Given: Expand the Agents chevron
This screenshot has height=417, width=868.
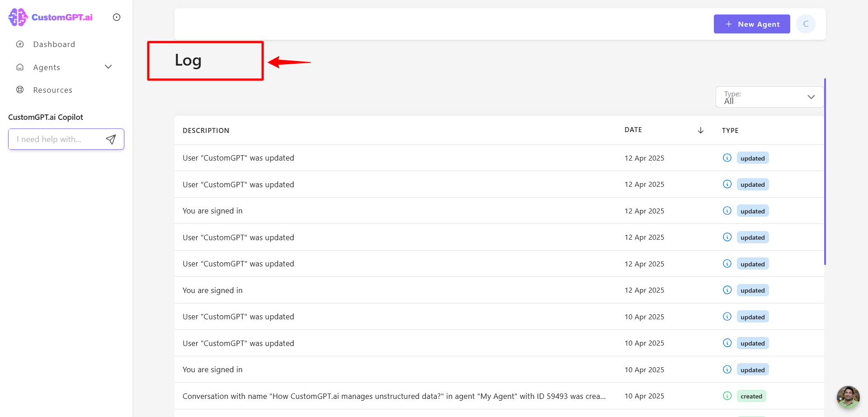Looking at the screenshot, I should 108,67.
